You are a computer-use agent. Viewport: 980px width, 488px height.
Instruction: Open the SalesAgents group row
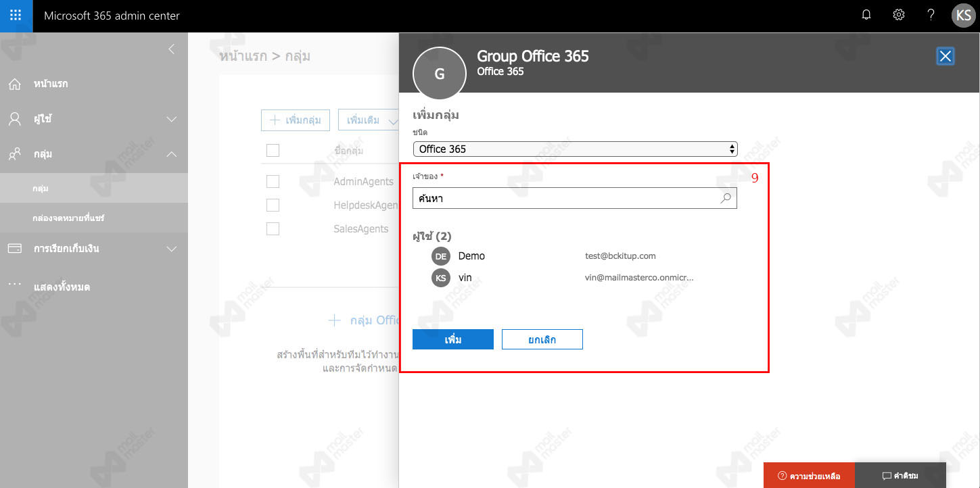click(361, 229)
